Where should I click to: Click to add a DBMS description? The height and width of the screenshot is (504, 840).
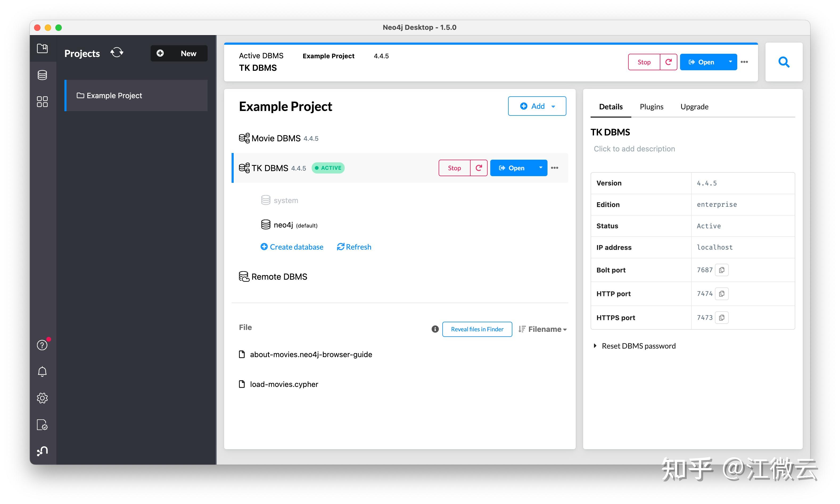[634, 149]
